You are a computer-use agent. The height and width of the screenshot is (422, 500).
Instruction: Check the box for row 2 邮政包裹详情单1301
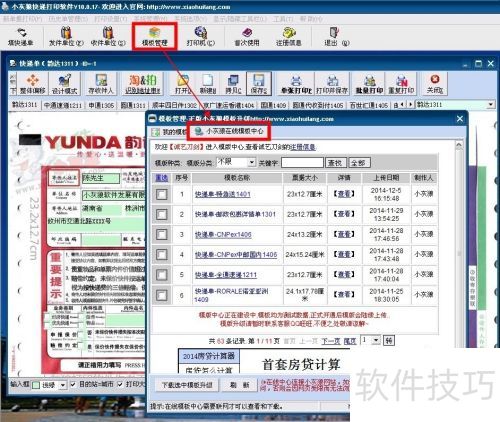[162, 214]
